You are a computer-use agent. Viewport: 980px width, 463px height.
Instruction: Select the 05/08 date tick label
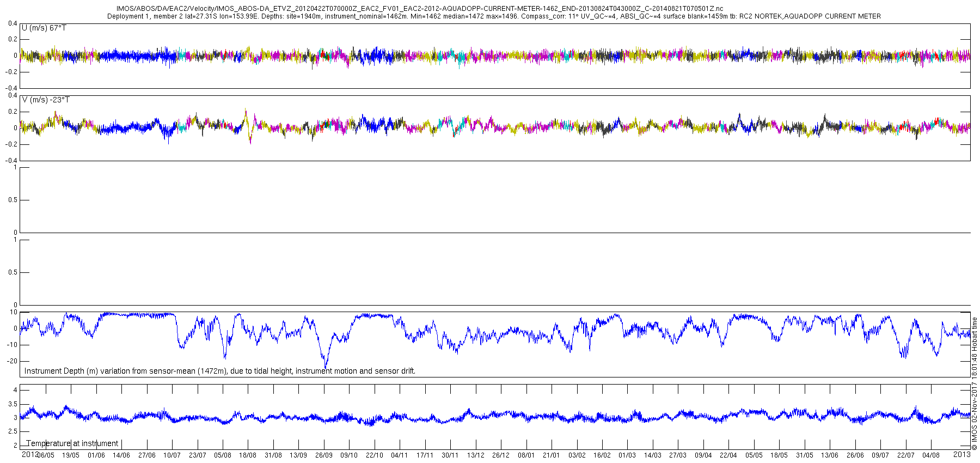coord(223,455)
